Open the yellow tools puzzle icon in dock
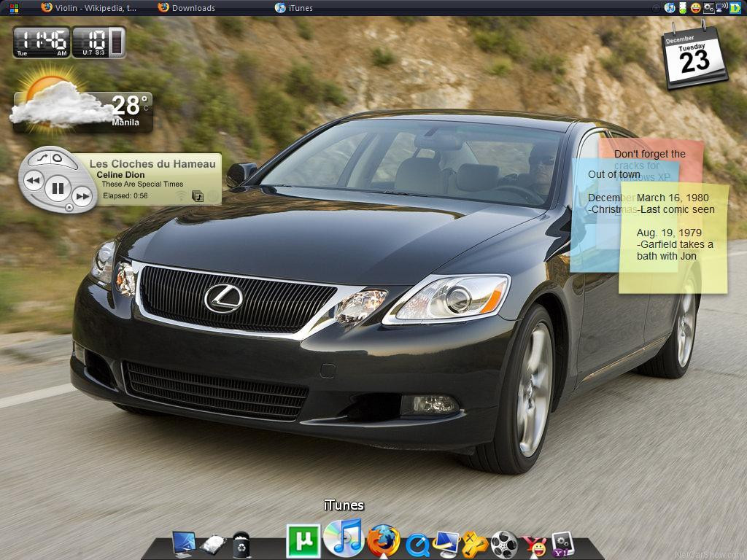This screenshot has width=747, height=560. pyautogui.click(x=474, y=544)
